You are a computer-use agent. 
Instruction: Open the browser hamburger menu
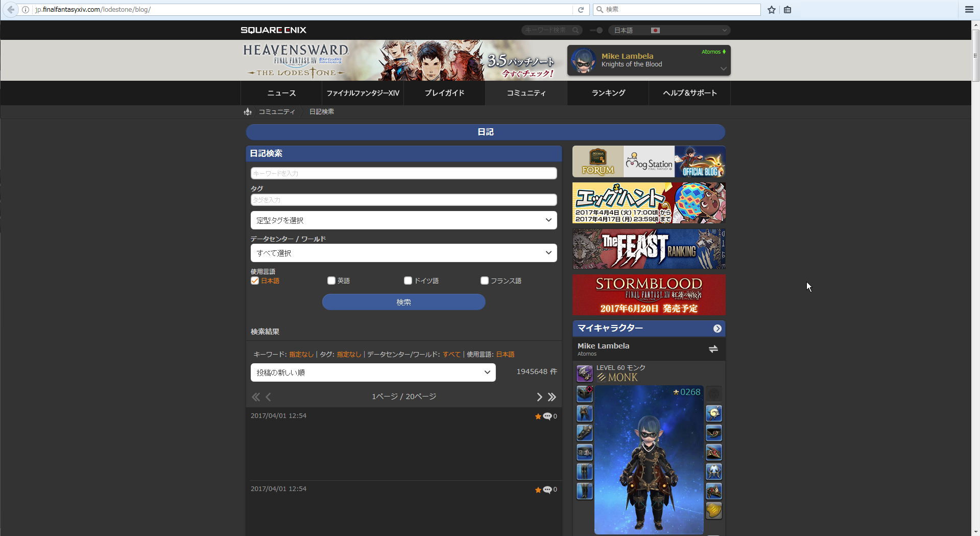click(969, 10)
